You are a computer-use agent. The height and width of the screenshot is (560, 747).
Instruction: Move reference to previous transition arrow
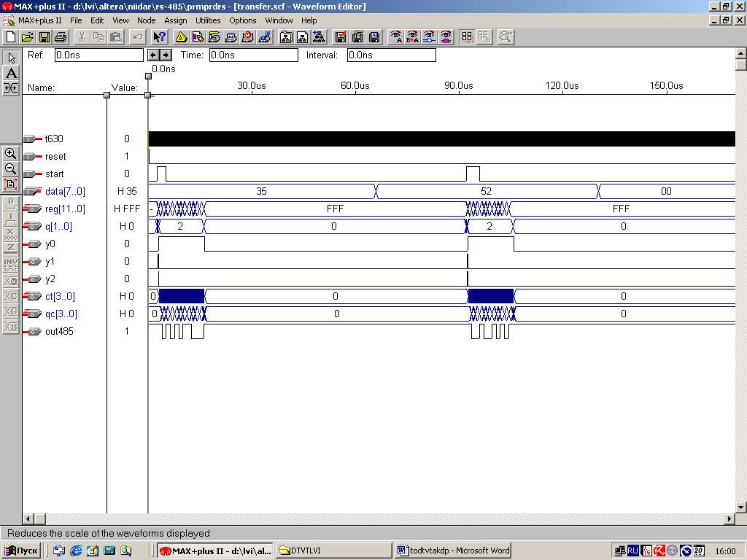(153, 55)
